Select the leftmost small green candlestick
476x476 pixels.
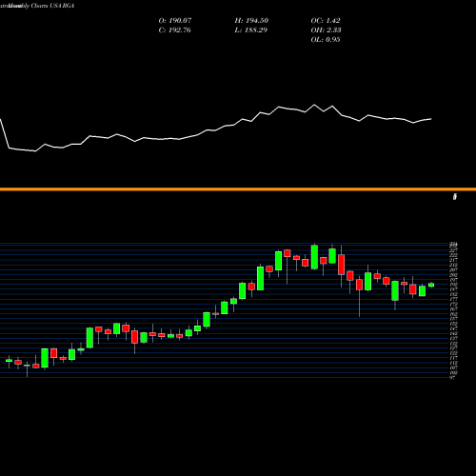tap(9, 361)
